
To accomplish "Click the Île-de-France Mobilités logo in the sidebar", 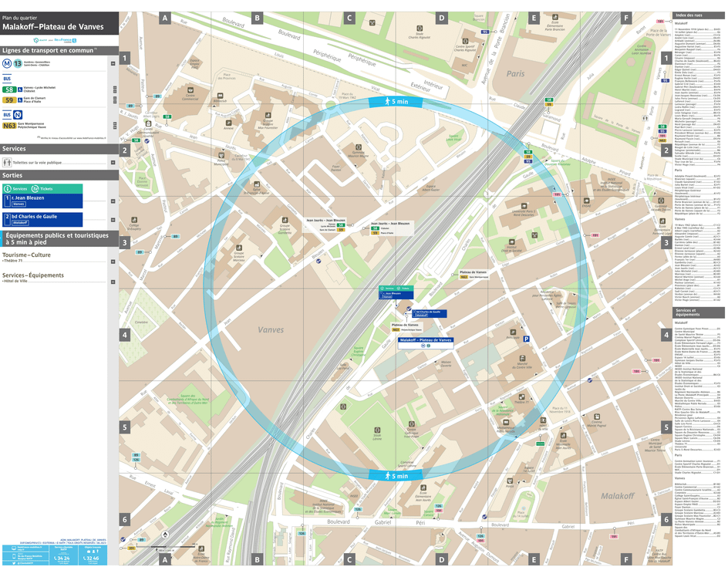I will point(62,39).
